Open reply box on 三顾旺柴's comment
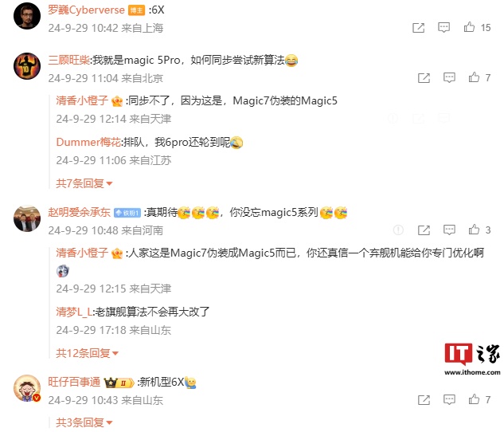The height and width of the screenshot is (432, 504). point(449,77)
